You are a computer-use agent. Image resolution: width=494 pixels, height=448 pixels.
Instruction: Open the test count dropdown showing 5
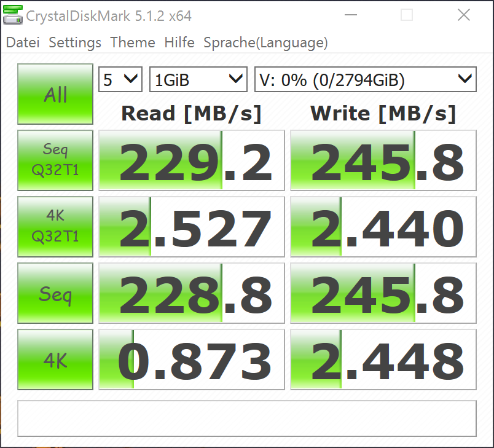tap(120, 79)
